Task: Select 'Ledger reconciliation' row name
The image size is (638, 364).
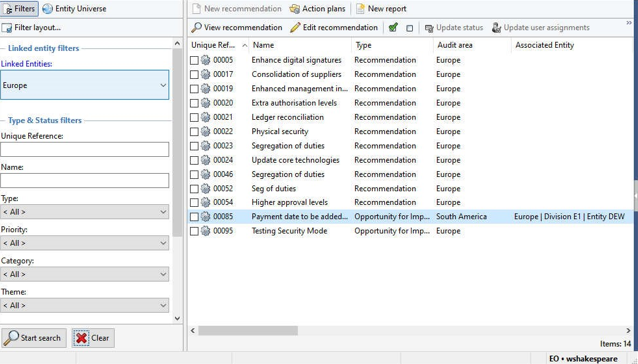Action: 287,117
